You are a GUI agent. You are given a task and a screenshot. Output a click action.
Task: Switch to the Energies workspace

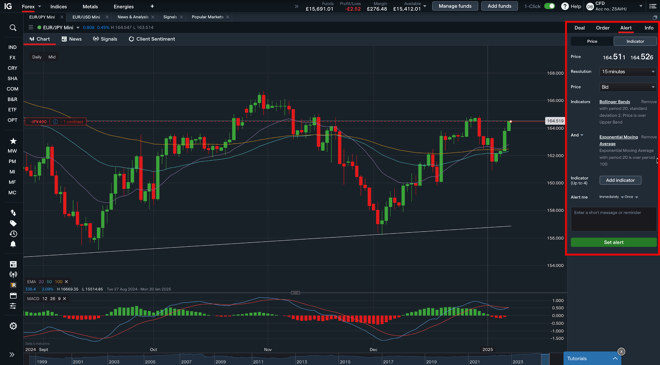pos(123,7)
